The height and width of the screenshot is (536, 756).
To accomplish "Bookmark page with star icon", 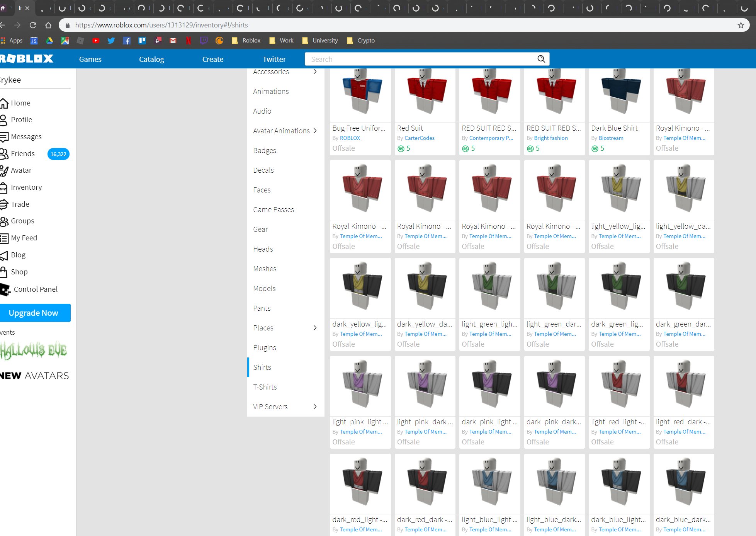I will (x=741, y=25).
